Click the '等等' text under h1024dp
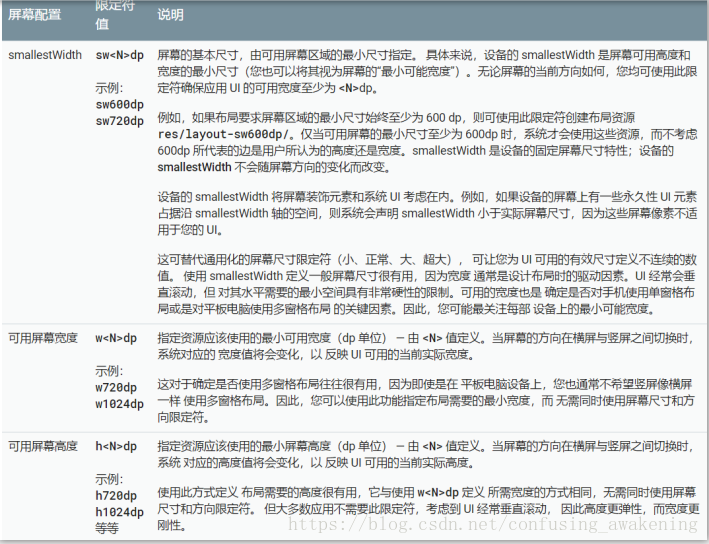709x544 pixels. tap(107, 528)
